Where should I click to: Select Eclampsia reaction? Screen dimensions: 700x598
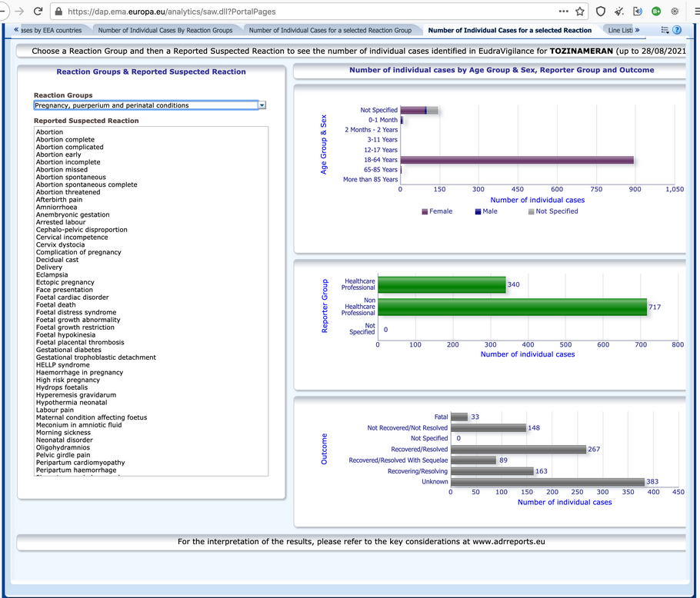52,274
